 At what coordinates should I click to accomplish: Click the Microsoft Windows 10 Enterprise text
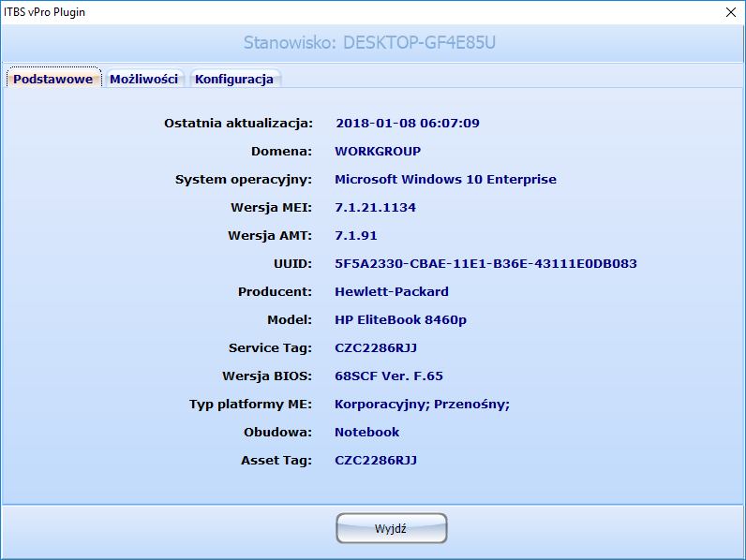pyautogui.click(x=445, y=180)
